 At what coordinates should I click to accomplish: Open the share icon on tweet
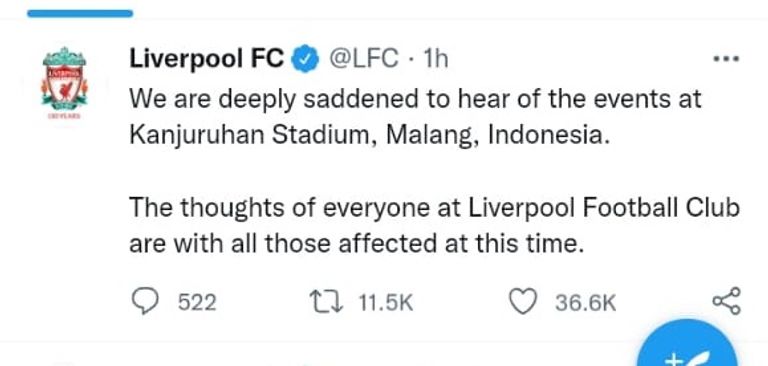point(726,301)
